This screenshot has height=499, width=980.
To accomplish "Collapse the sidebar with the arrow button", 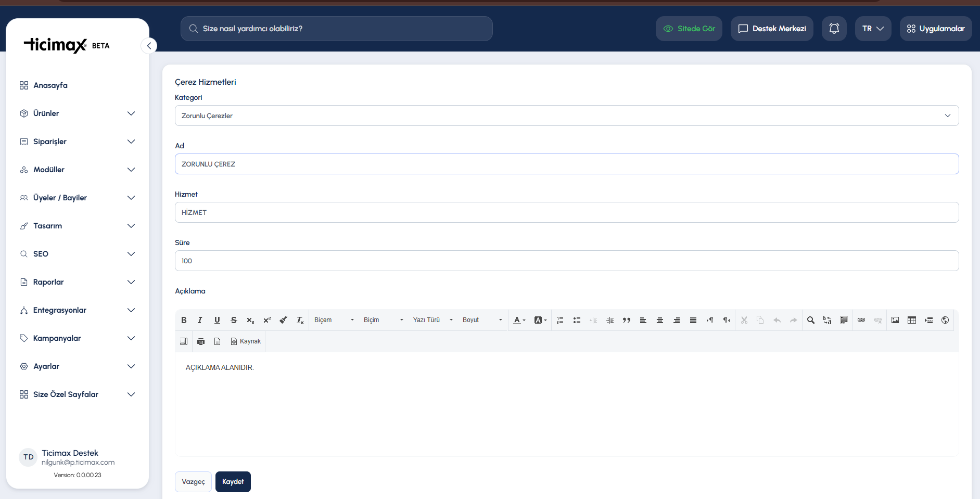I will pos(149,46).
